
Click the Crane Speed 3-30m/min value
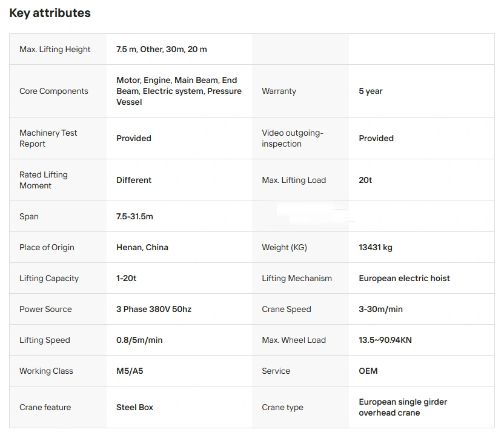click(x=380, y=309)
